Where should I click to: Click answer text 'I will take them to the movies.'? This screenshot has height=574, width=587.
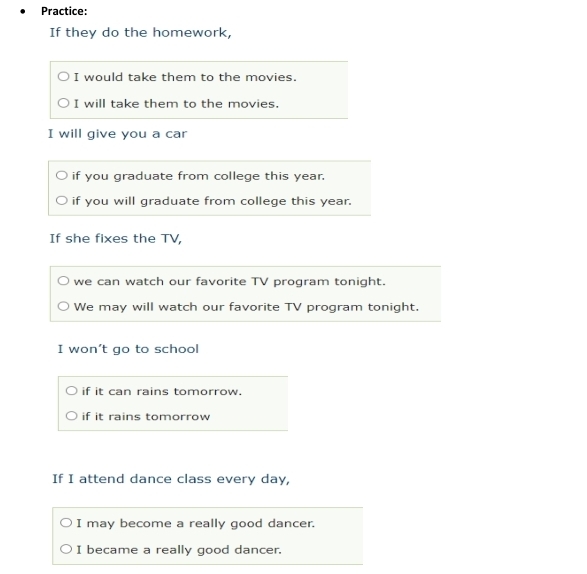pos(176,104)
